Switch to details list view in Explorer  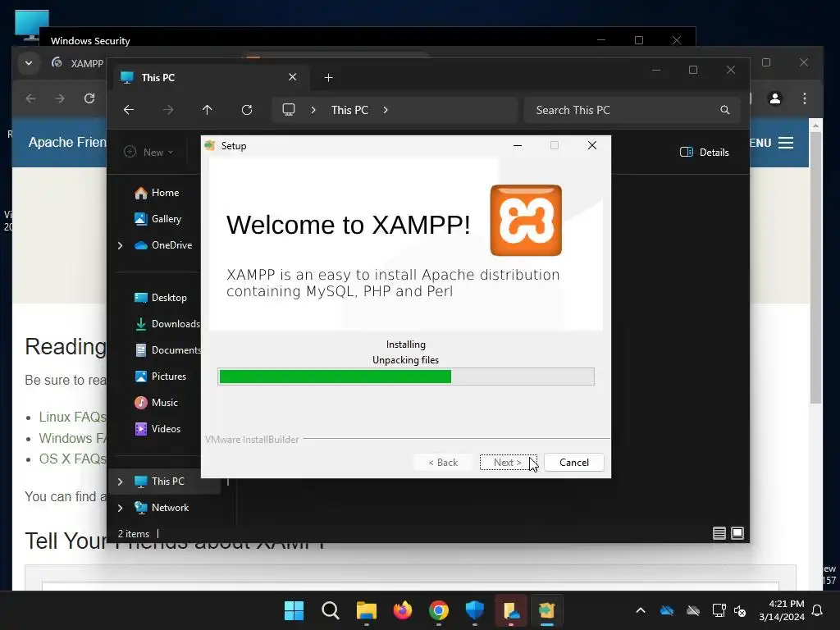(719, 533)
